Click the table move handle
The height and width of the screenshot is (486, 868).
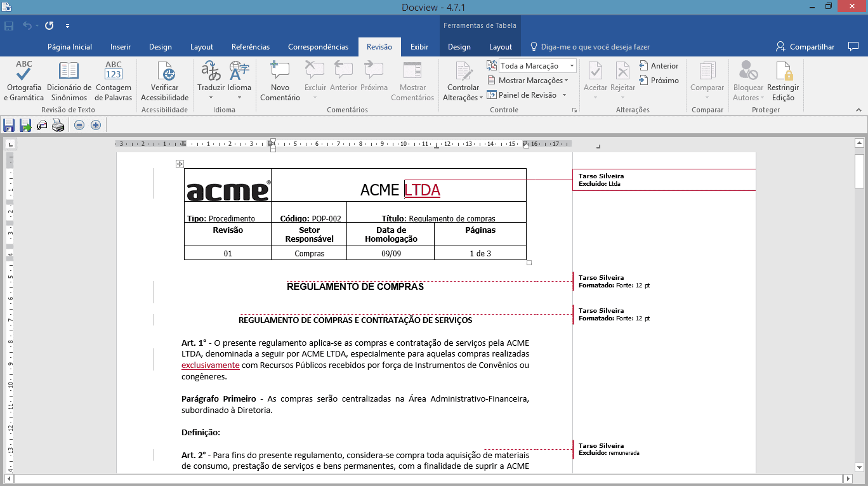[x=180, y=164]
